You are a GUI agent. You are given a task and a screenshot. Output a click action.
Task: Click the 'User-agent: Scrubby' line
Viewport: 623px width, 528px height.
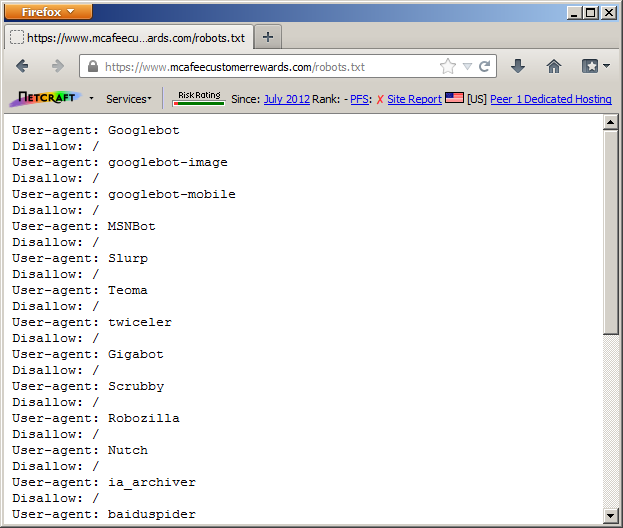88,386
